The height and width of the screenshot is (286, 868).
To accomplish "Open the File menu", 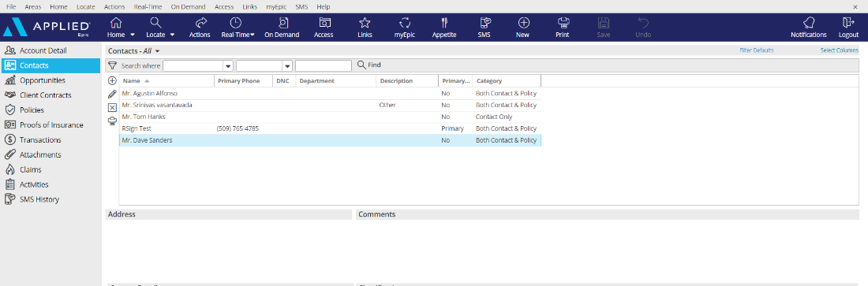I will coord(11,6).
